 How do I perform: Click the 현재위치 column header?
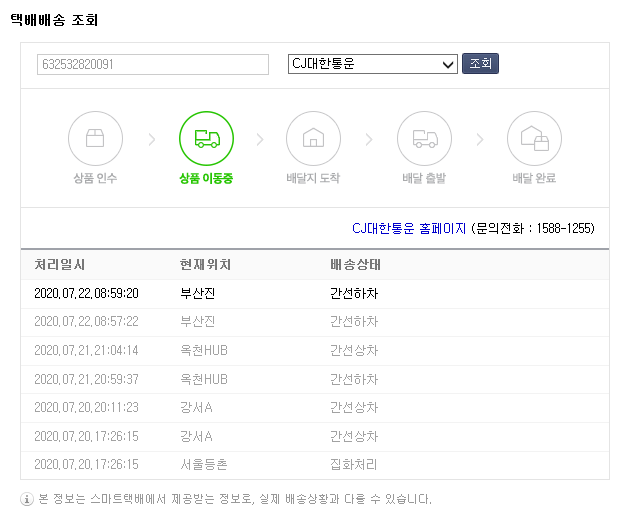[205, 265]
